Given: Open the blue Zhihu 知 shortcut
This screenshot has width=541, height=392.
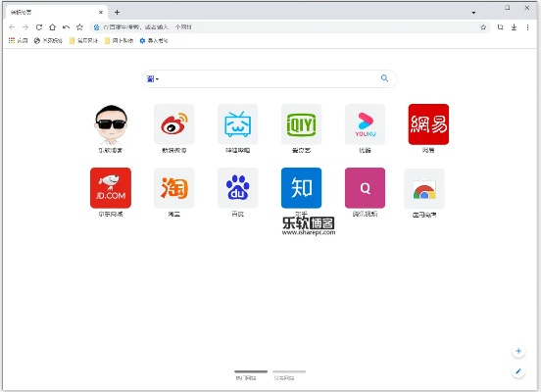Looking at the screenshot, I should [x=301, y=188].
